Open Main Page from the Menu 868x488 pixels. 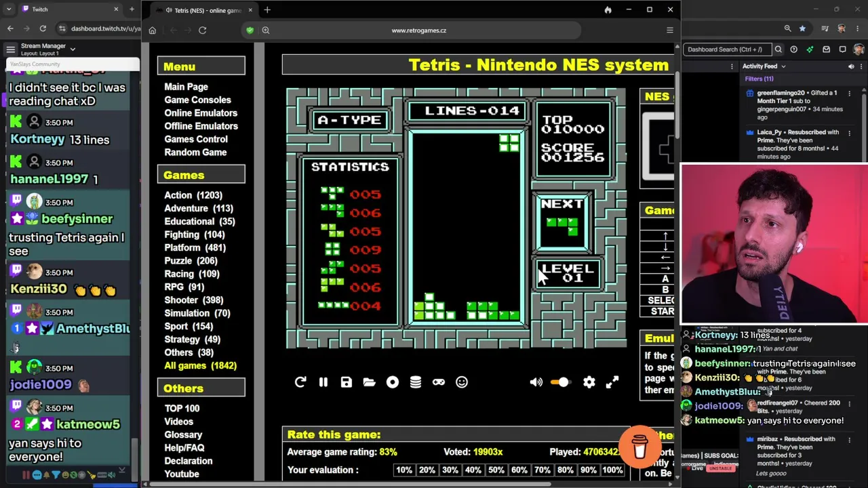186,87
